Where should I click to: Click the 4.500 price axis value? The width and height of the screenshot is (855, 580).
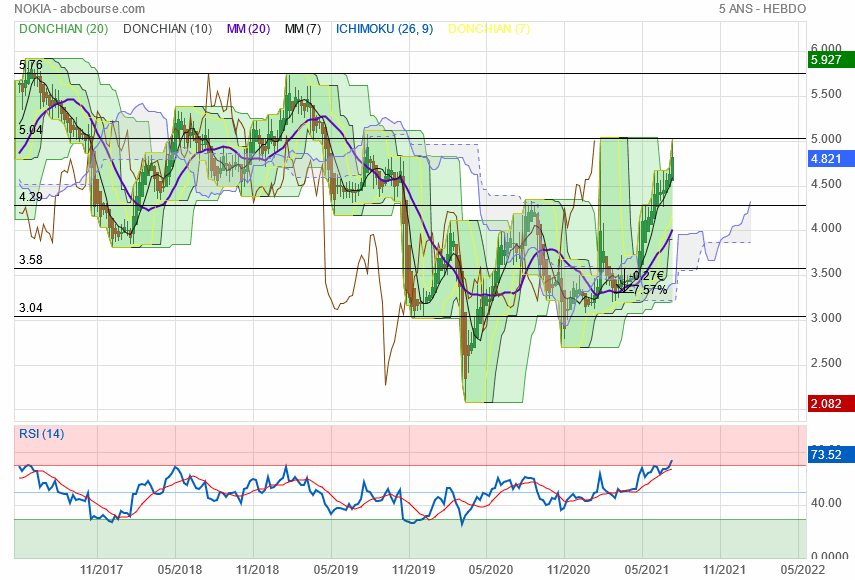coord(826,184)
